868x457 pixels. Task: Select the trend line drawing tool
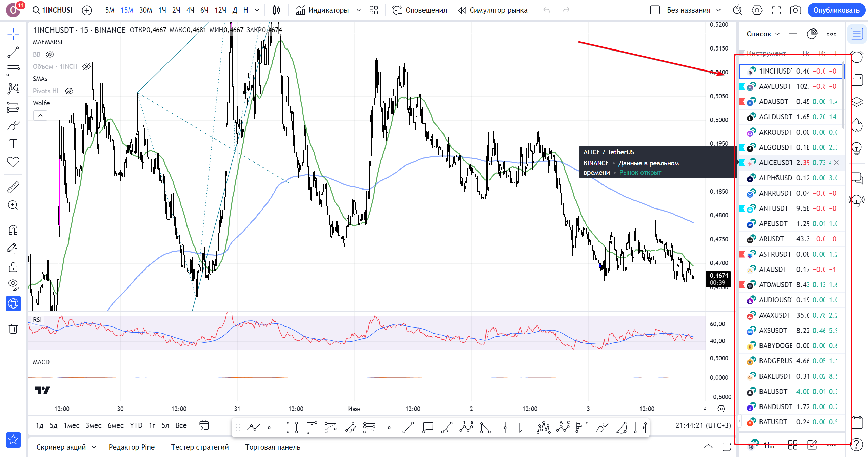pos(13,53)
